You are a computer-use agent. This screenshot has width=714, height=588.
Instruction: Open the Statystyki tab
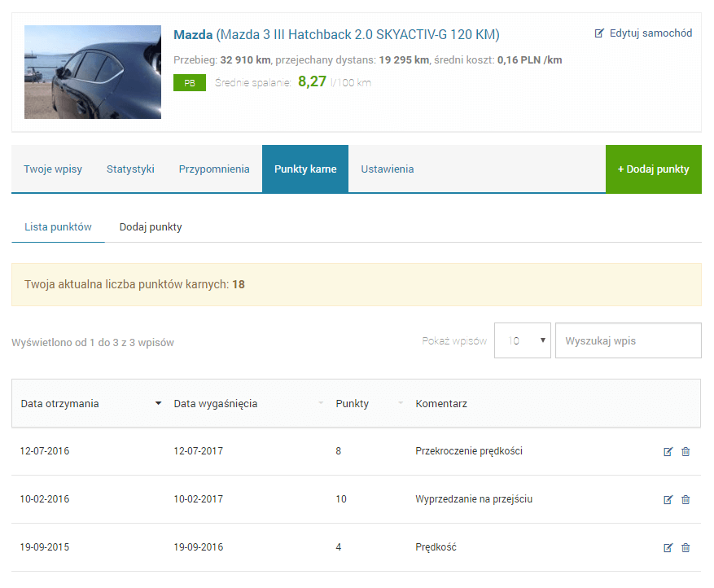click(x=130, y=169)
